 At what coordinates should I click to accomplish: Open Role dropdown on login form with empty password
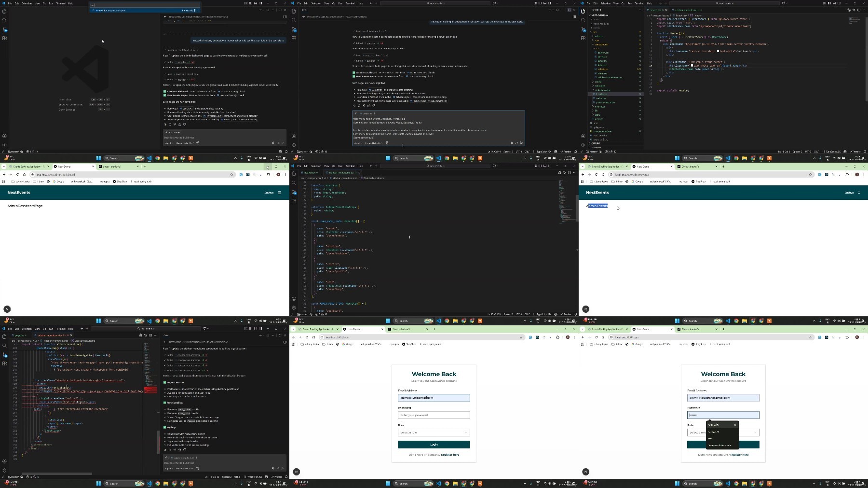tap(434, 432)
